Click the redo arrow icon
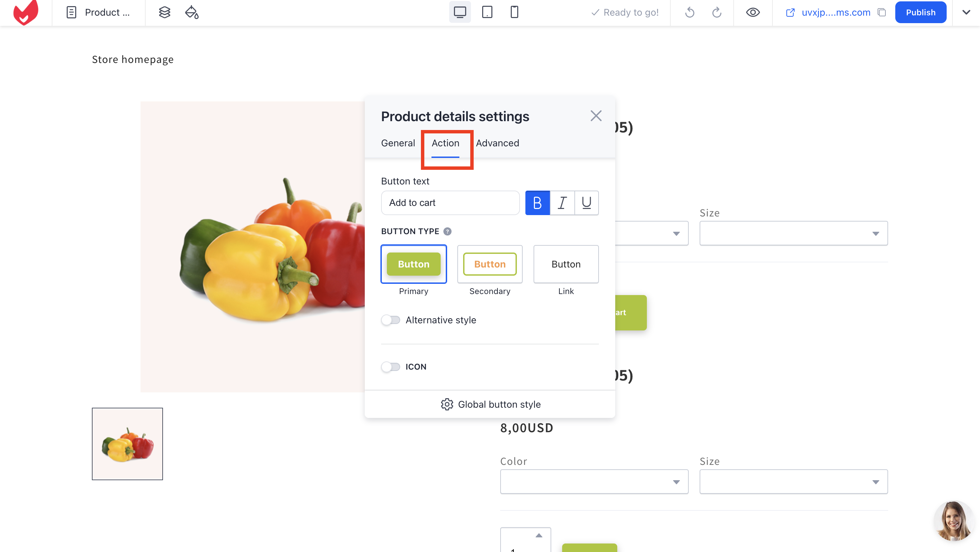980x552 pixels. 717,13
